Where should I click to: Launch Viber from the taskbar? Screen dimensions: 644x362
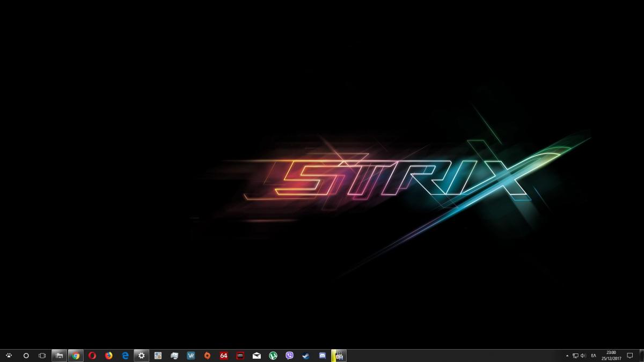pos(290,356)
